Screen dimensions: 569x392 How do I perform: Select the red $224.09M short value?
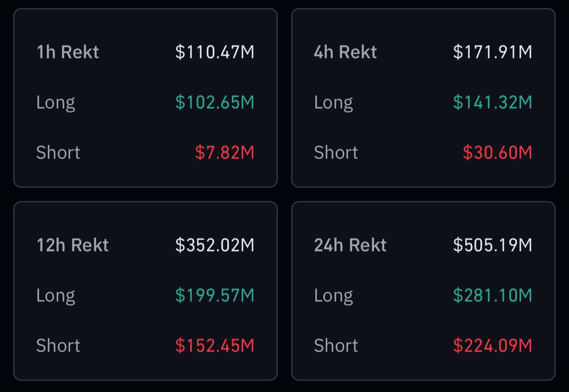(x=493, y=346)
